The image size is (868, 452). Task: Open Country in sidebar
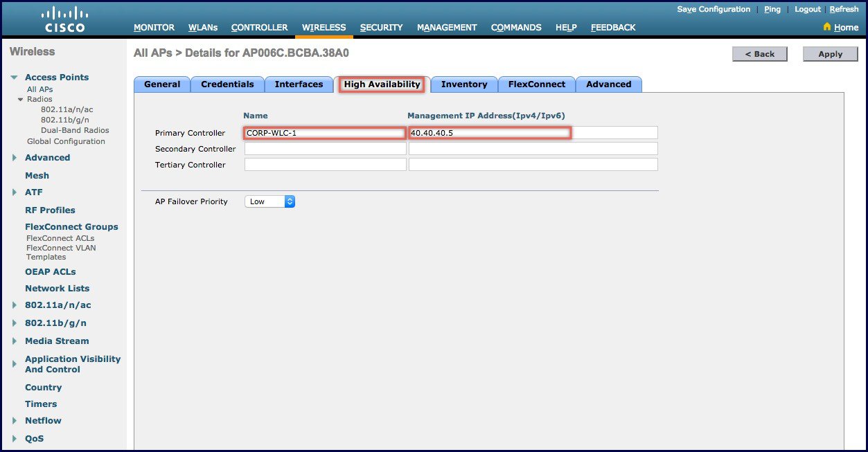click(x=43, y=388)
